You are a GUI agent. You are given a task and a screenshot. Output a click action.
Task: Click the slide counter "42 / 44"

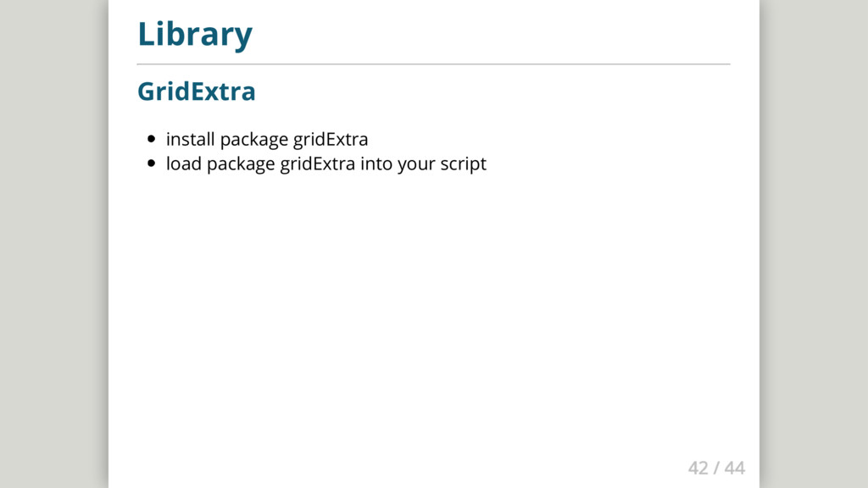[x=716, y=468]
